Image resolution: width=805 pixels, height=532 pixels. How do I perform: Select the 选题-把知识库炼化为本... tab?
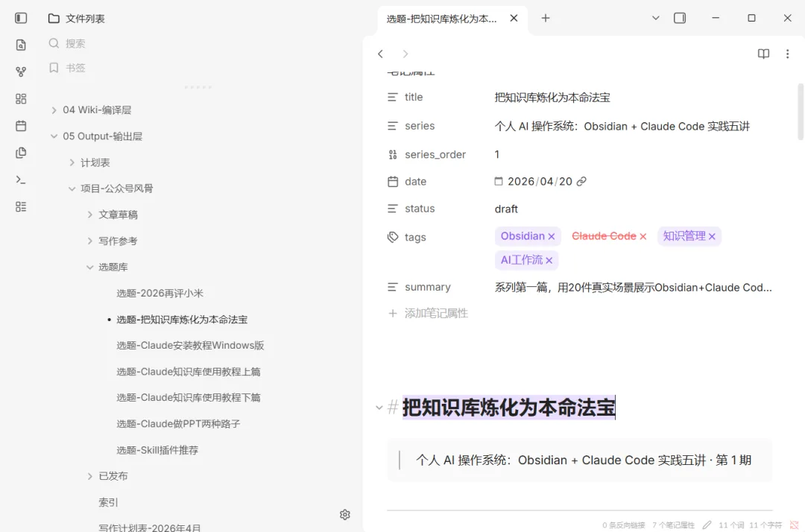pyautogui.click(x=441, y=19)
